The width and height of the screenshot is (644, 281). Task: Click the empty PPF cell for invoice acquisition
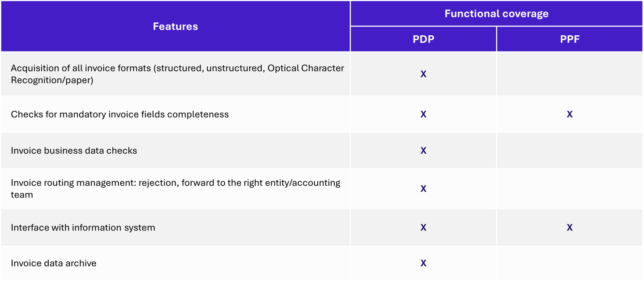pos(570,74)
